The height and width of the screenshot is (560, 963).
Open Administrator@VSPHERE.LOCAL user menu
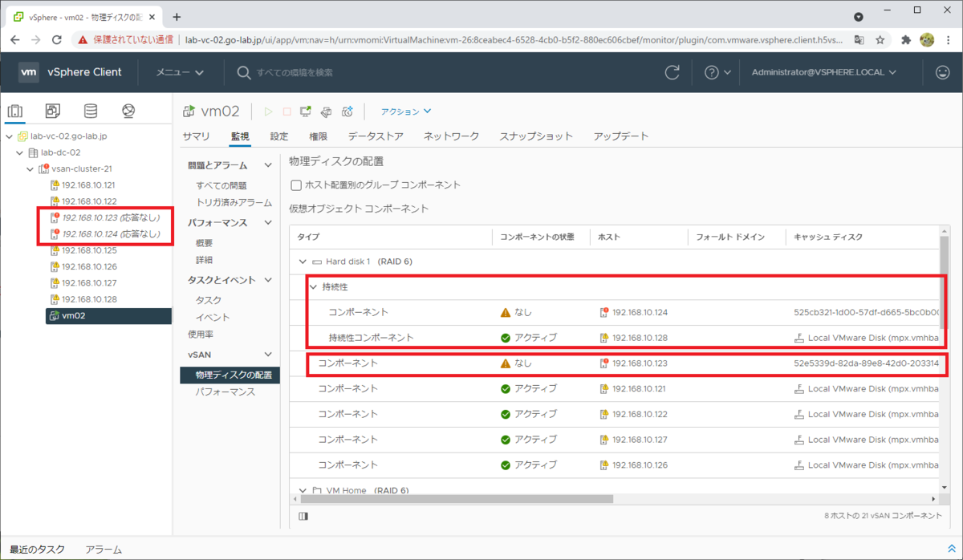click(823, 72)
